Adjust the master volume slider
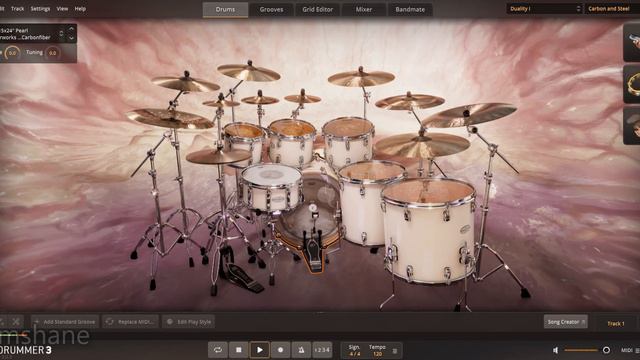640x360 pixels. point(581,350)
